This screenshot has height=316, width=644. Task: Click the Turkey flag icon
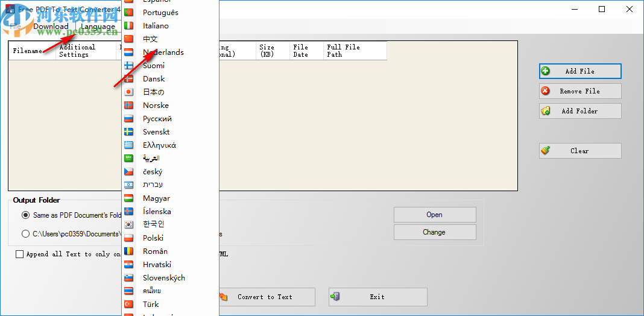pos(128,305)
